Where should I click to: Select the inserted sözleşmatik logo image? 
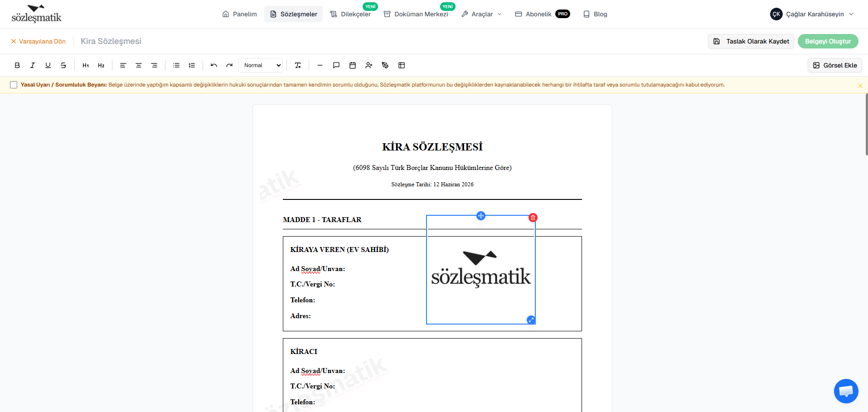[x=481, y=270]
